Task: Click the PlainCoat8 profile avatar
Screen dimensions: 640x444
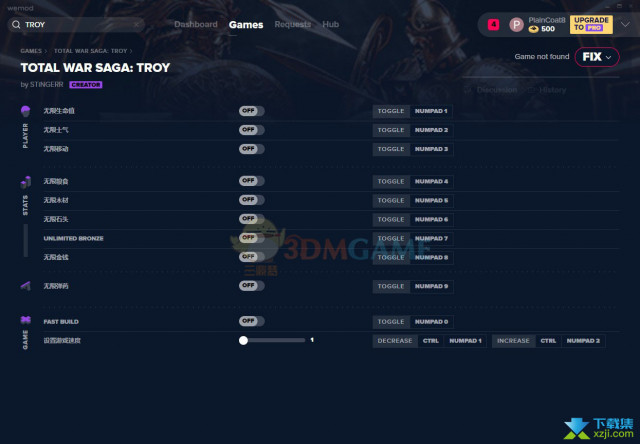Action: click(x=516, y=25)
